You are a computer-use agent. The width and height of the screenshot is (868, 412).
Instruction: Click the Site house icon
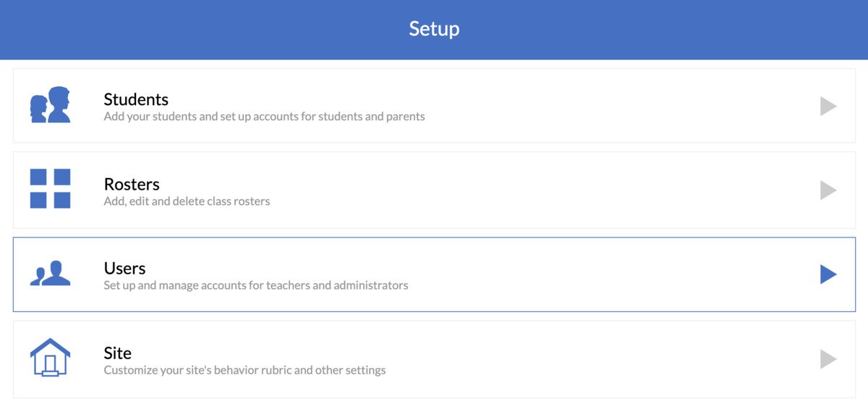pos(50,358)
